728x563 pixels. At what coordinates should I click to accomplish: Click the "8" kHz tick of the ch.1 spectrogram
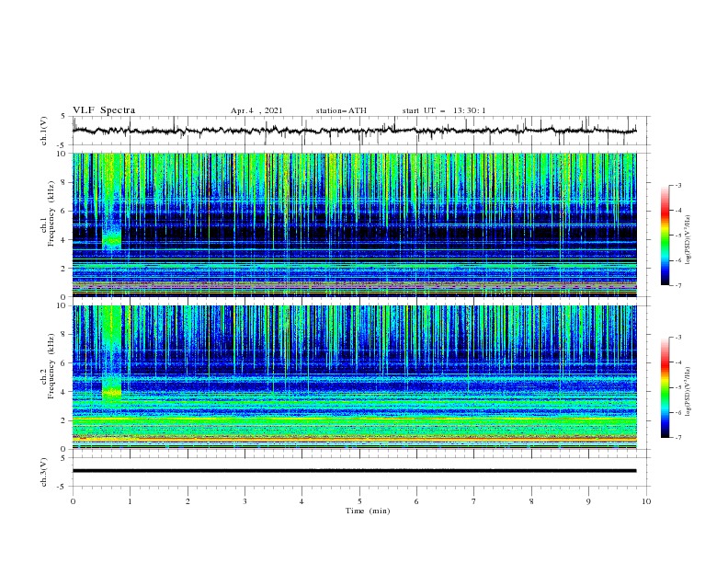64,182
